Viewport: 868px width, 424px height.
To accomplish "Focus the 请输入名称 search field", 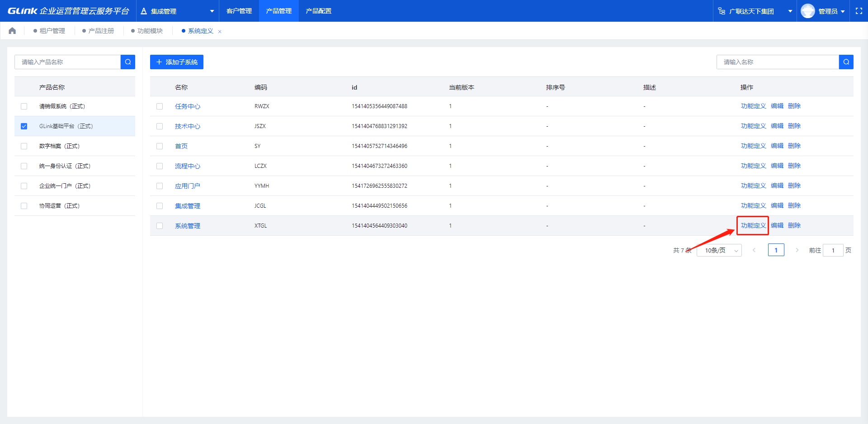I will click(x=778, y=62).
